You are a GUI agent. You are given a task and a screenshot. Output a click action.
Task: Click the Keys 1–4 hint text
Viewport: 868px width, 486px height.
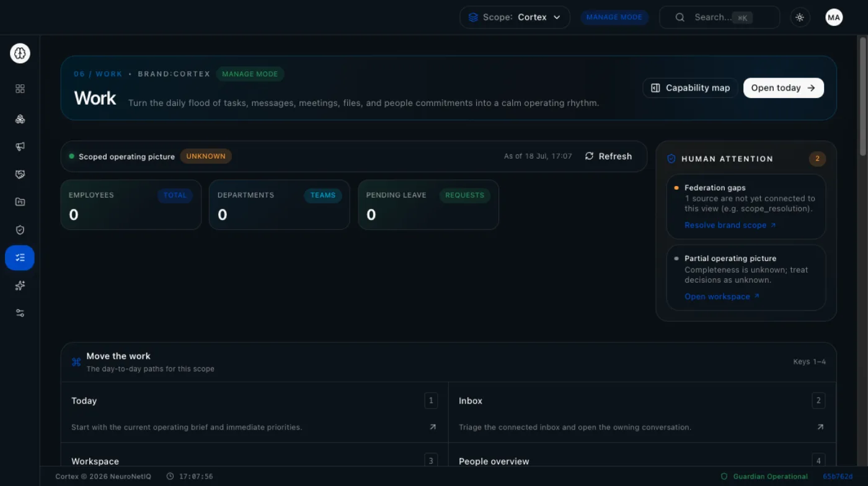coord(809,361)
